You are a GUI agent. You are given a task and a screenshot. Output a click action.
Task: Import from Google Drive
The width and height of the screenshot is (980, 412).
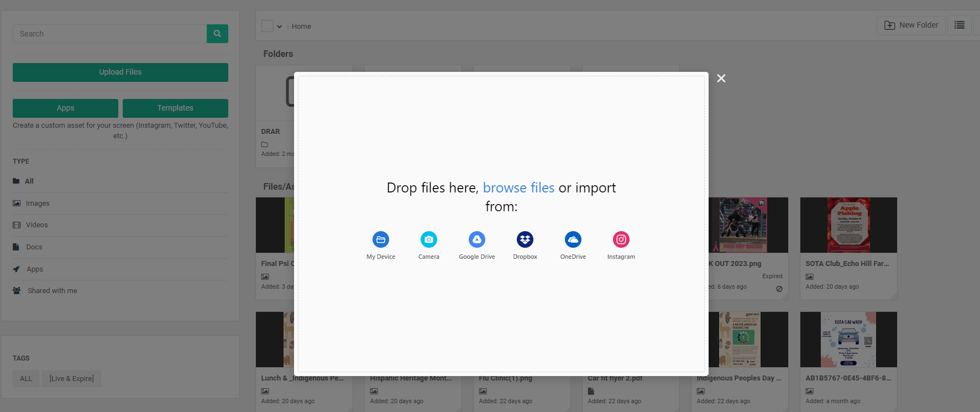[477, 239]
